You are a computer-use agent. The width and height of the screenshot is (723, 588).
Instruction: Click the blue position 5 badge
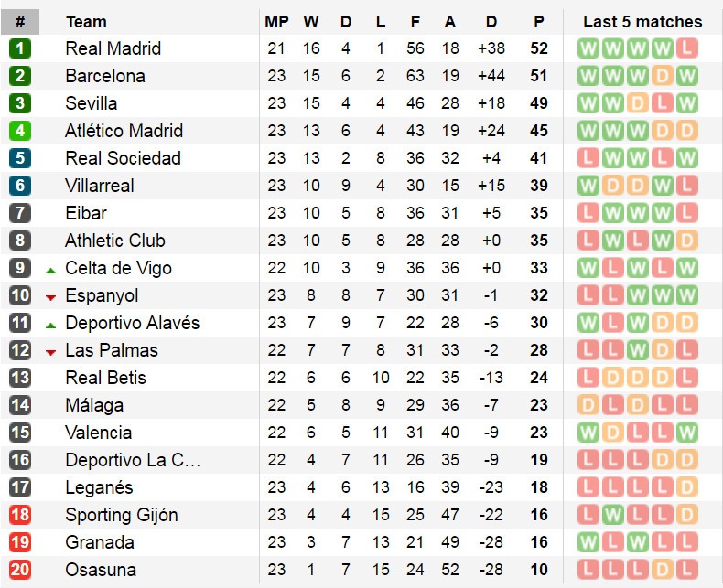20,158
